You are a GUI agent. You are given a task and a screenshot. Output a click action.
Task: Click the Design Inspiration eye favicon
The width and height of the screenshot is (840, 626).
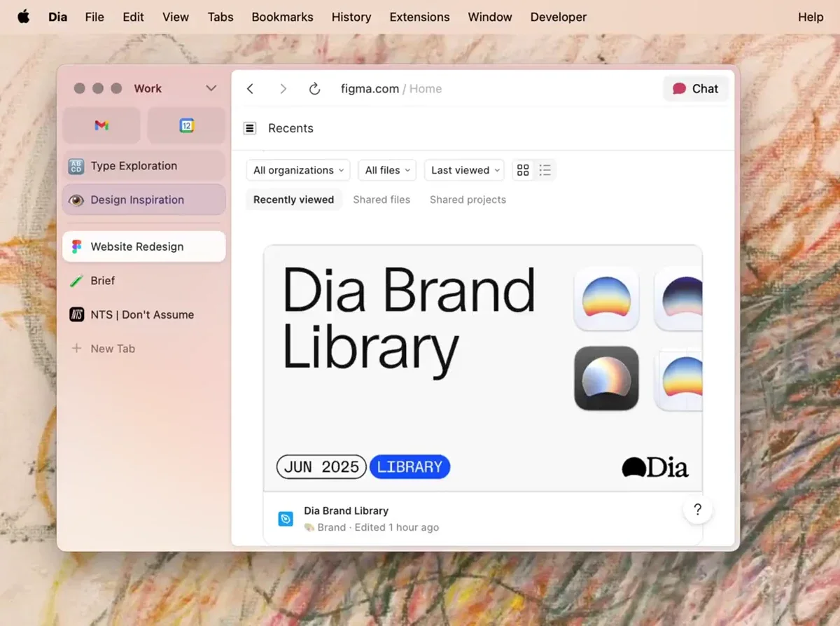click(x=76, y=200)
